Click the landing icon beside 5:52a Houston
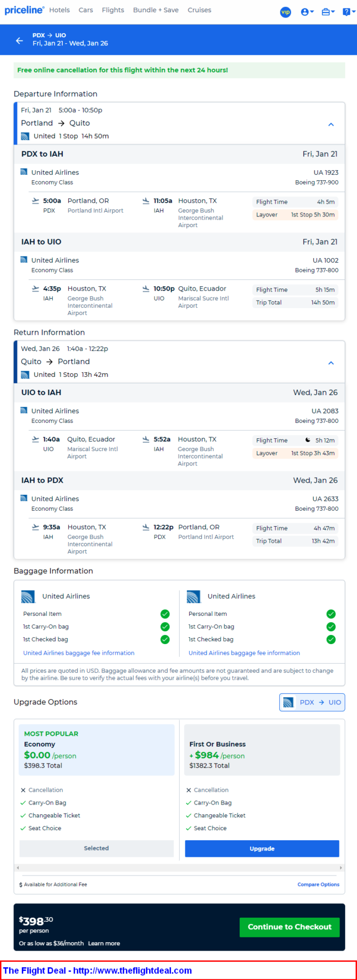 (x=146, y=439)
